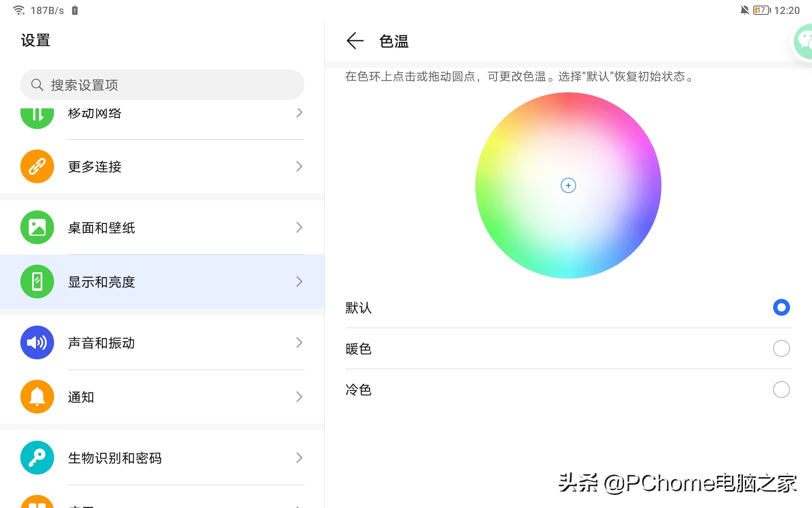Viewport: 812px width, 508px height.
Task: Tap the back arrow icon
Action: [x=355, y=41]
